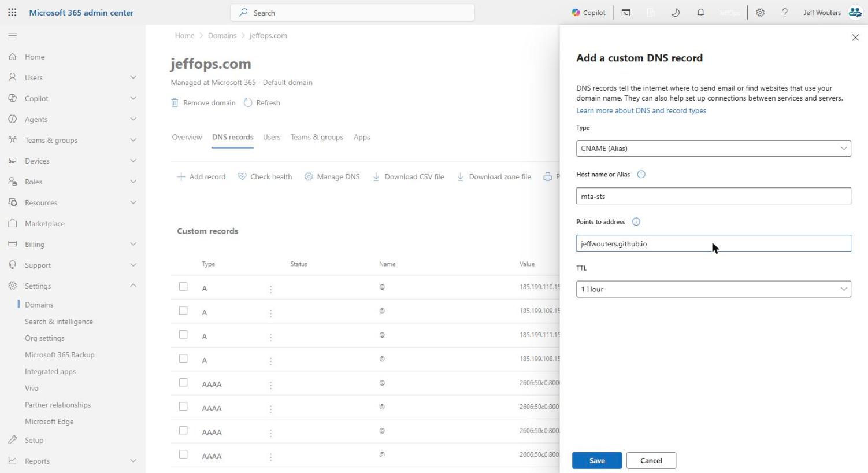
Task: Open the TTL dropdown showing 1 Hour
Action: coord(713,289)
